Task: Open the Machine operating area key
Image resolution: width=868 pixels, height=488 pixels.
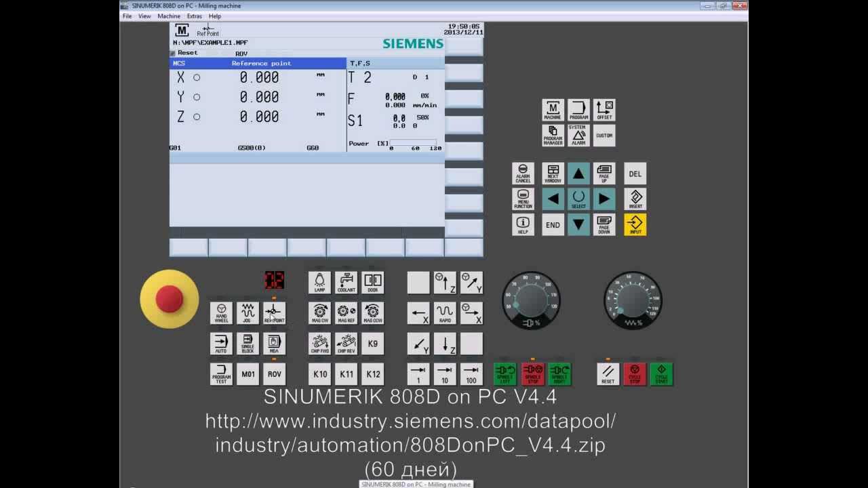Action: [x=553, y=110]
